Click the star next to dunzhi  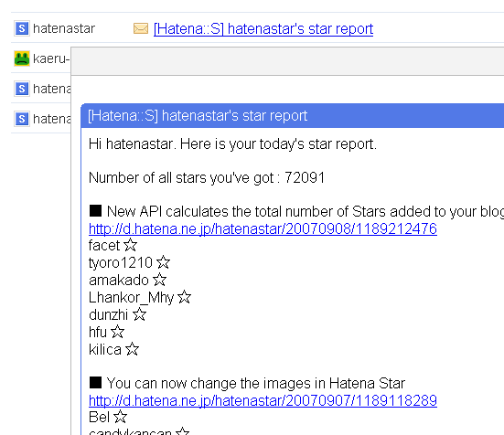(x=139, y=314)
